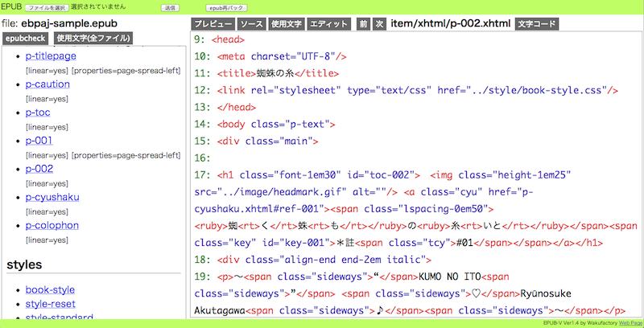Go to next file with 次 button

click(x=379, y=24)
